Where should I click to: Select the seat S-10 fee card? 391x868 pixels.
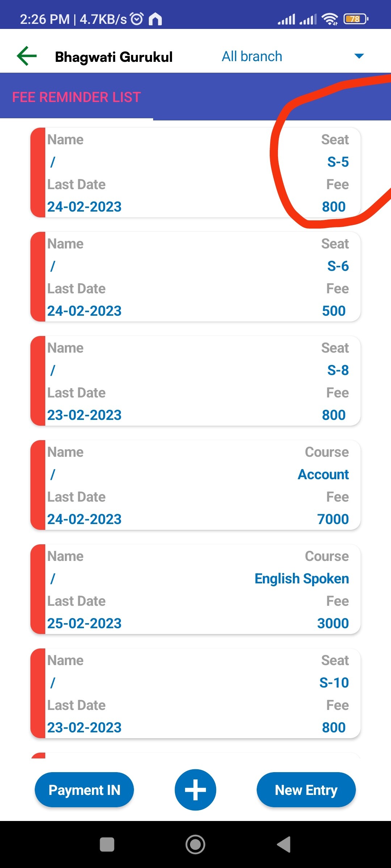tap(195, 694)
